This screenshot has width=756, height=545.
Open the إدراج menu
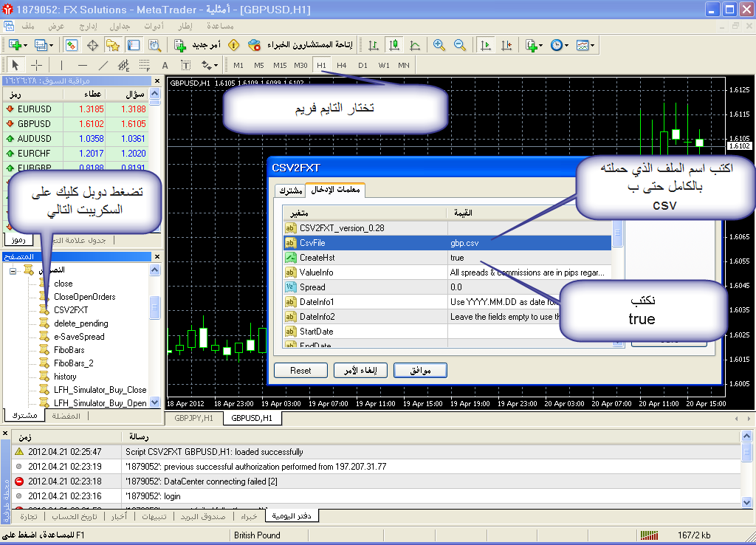88,26
